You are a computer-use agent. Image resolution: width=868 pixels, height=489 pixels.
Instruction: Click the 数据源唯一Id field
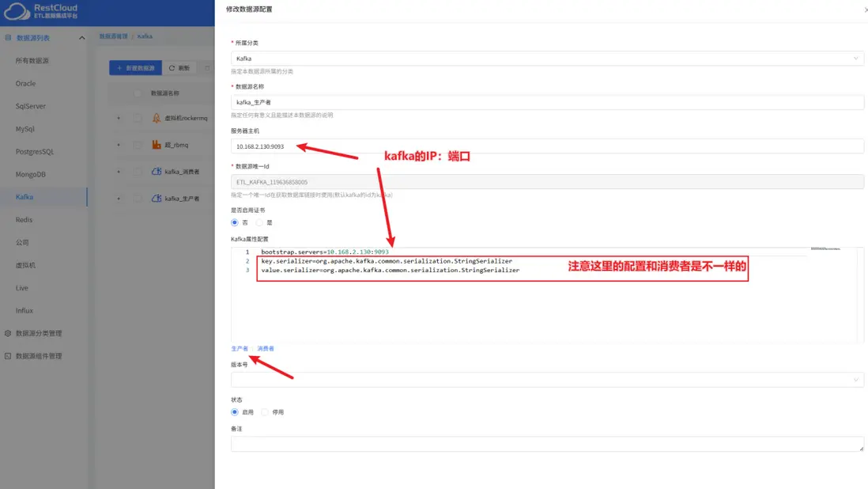tap(547, 182)
